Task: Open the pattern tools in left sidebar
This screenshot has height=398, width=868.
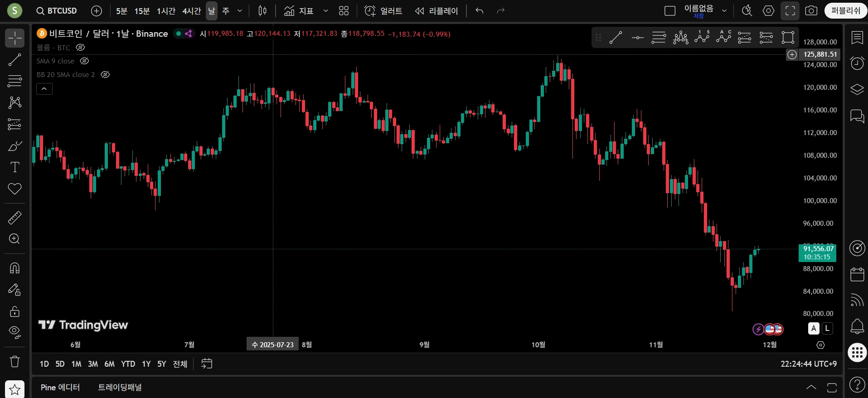Action: (x=15, y=102)
